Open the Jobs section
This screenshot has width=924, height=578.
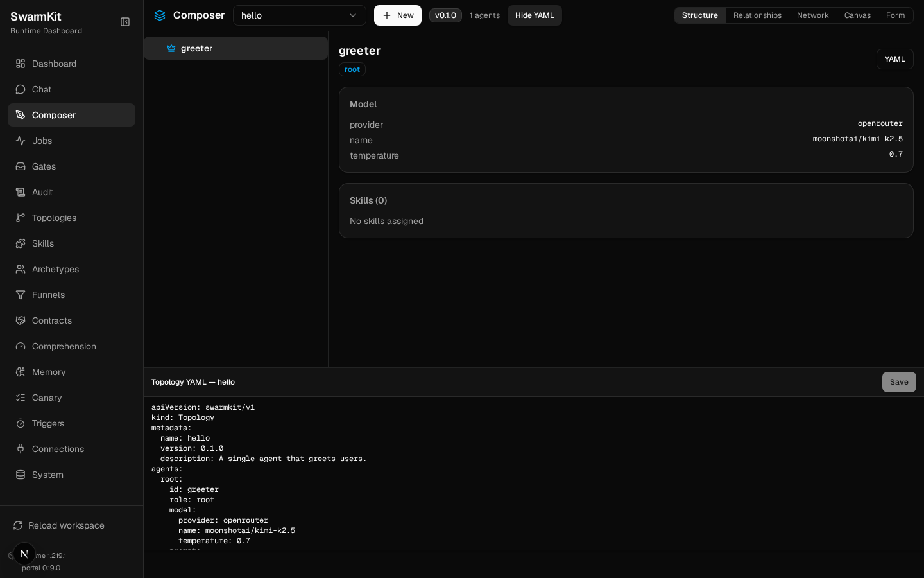pos(71,141)
